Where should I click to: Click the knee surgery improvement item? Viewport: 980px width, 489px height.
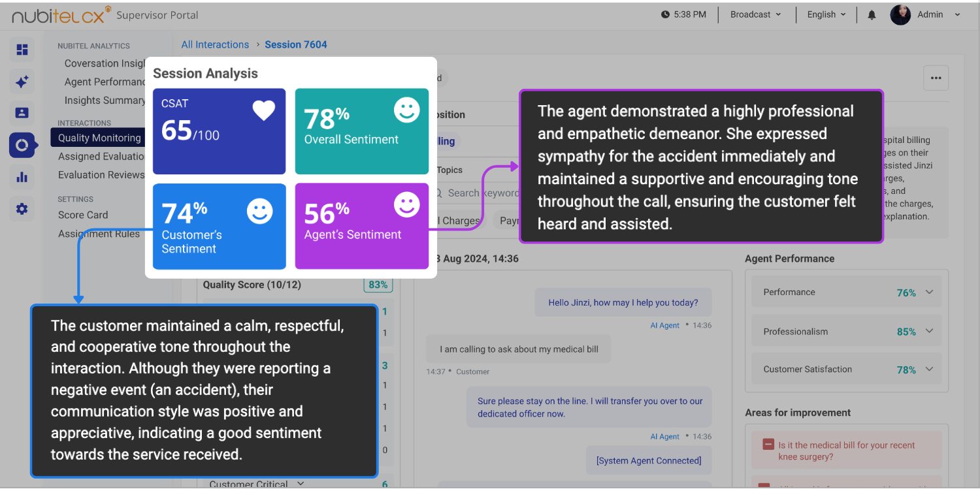(x=846, y=450)
